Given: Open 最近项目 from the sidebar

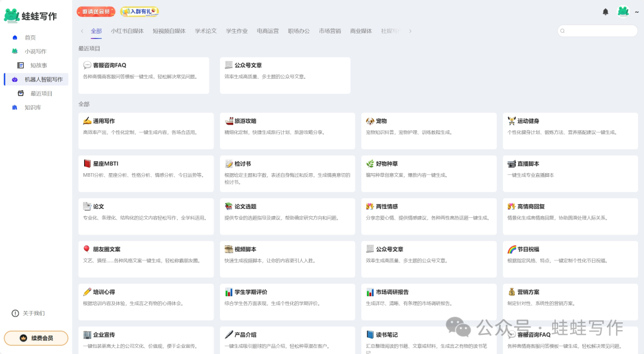Looking at the screenshot, I should click(37, 93).
